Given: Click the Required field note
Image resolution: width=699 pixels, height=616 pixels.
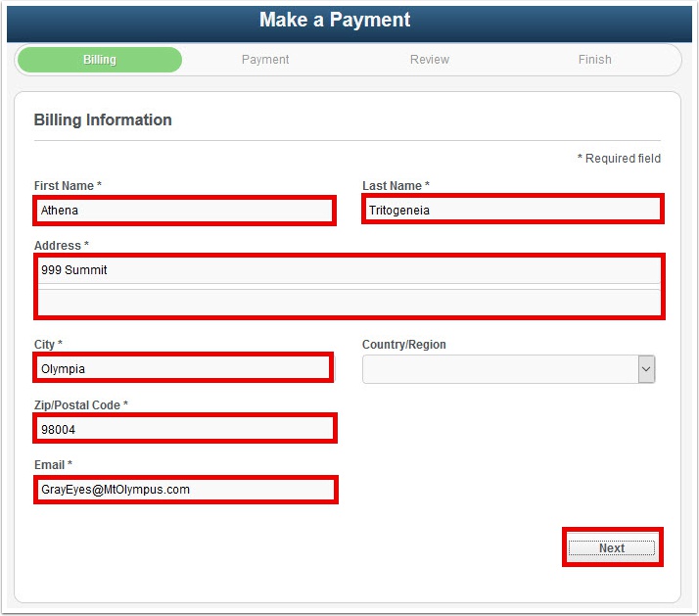Looking at the screenshot, I should (x=619, y=159).
